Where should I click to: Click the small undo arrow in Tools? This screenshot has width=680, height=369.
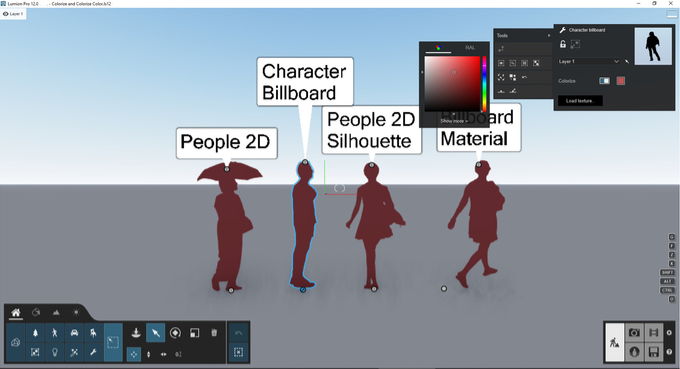tap(524, 77)
